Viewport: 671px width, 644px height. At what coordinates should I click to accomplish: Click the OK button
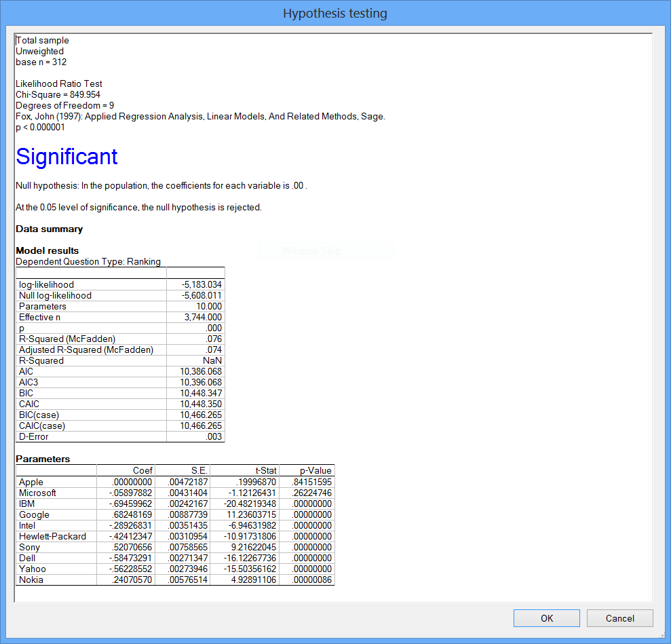pos(546,618)
